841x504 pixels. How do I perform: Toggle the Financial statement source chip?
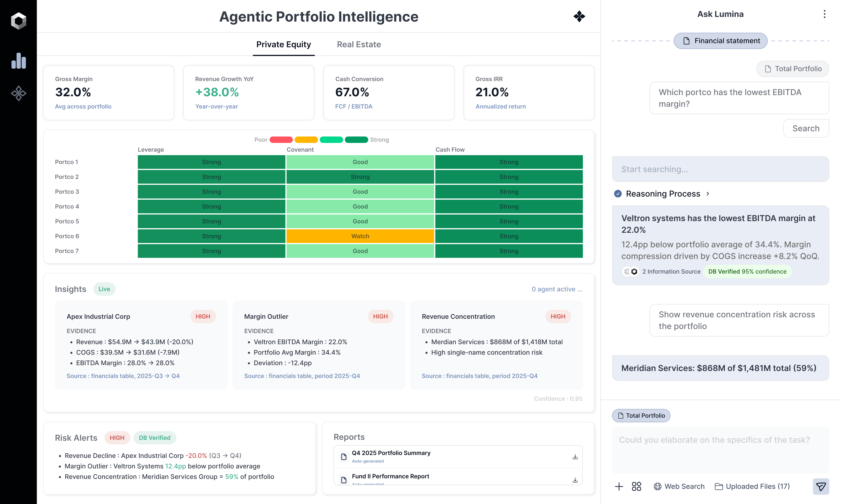[x=720, y=41]
